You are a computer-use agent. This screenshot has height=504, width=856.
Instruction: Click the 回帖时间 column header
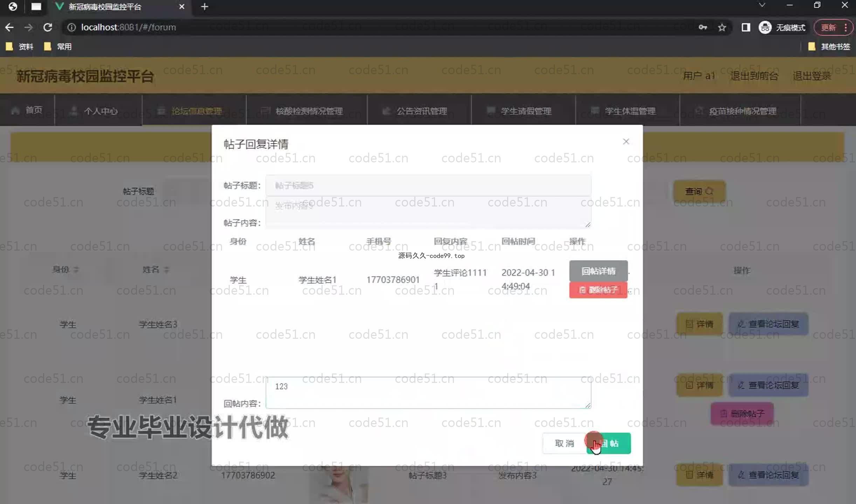[x=518, y=241]
